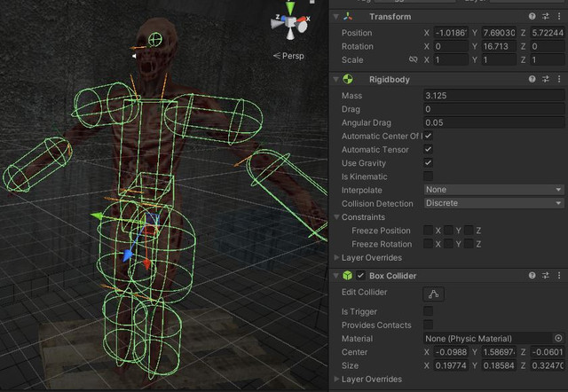Check Freeze Position X constraint
568x392 pixels.
click(x=429, y=231)
